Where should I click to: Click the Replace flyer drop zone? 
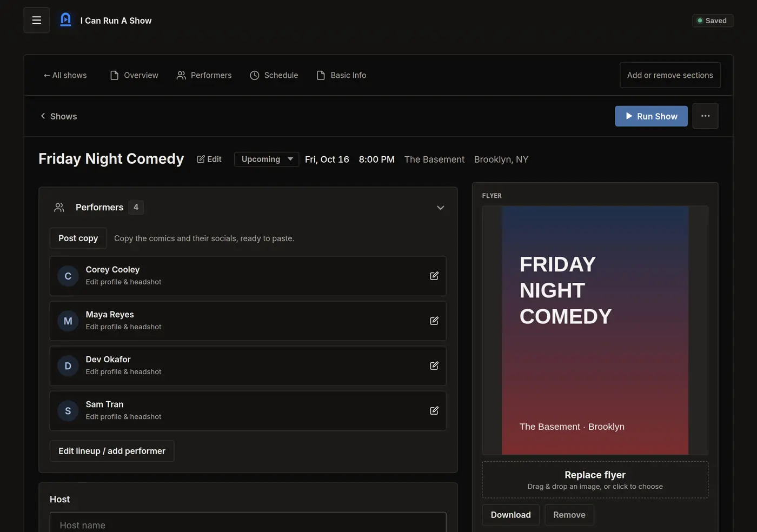click(x=595, y=480)
